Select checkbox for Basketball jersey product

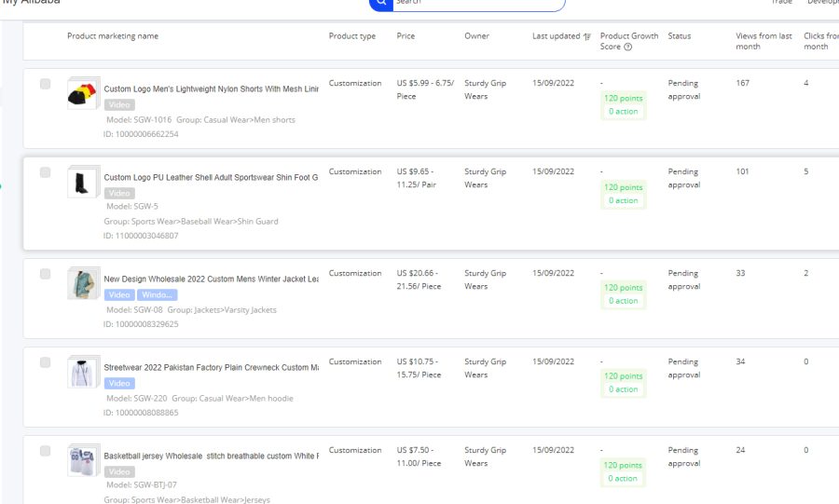(46, 451)
